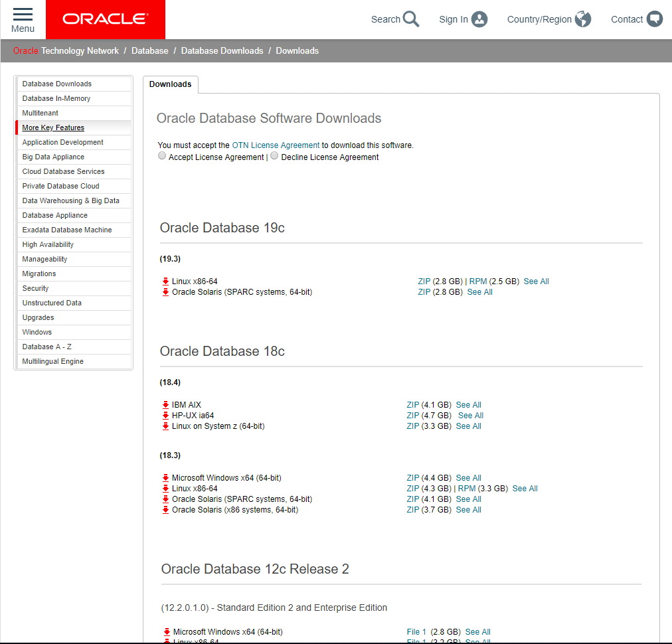Switch to the Downloads tab

pos(171,84)
